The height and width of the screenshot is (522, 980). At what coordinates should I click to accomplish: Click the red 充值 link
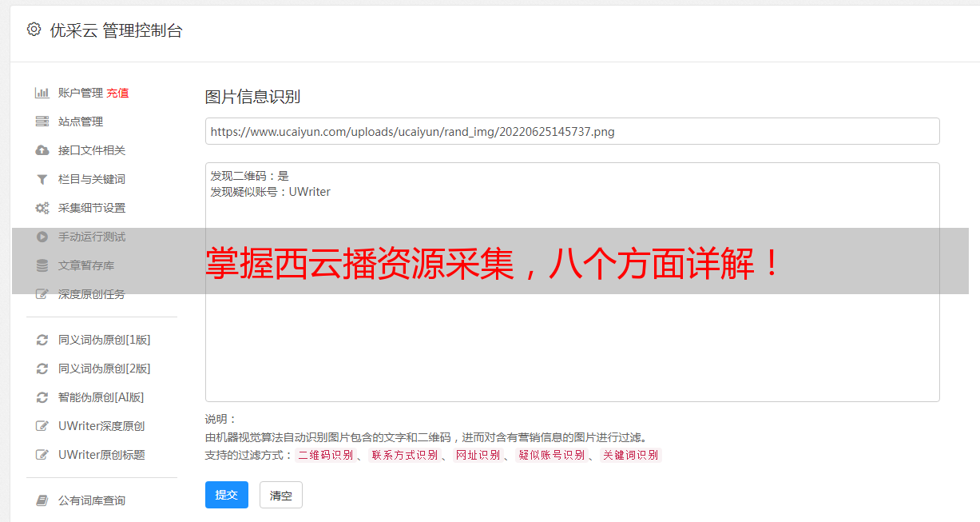(x=117, y=93)
